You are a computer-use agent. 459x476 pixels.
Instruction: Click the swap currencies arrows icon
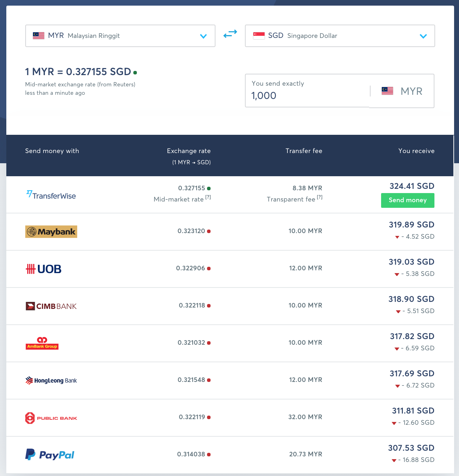[230, 34]
